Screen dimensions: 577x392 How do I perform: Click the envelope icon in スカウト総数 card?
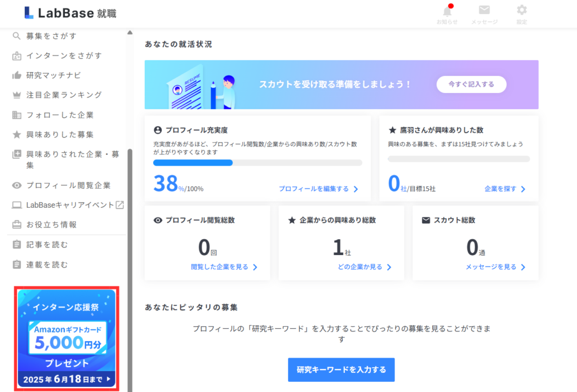(x=426, y=220)
